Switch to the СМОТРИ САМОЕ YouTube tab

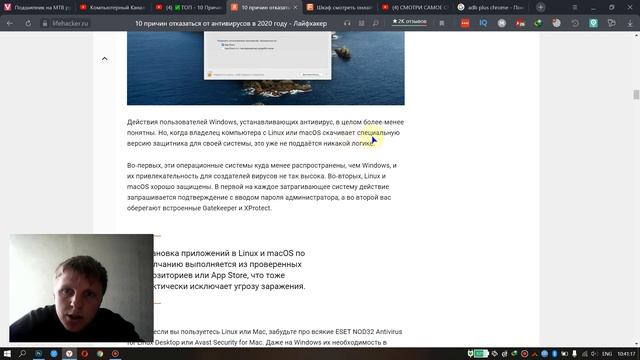click(415, 7)
